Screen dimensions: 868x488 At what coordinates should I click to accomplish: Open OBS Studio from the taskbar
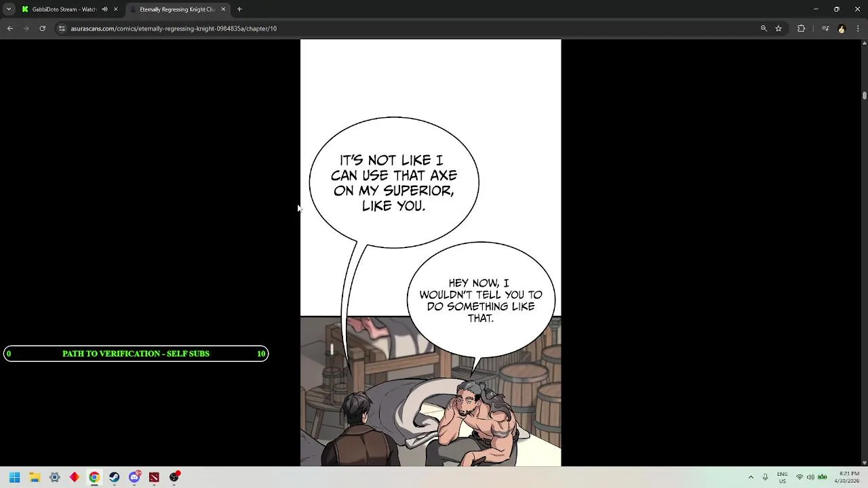[x=174, y=477]
